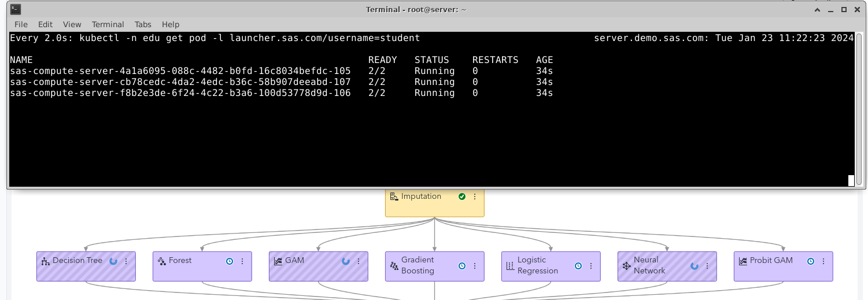Click the NAME column header

(21, 60)
